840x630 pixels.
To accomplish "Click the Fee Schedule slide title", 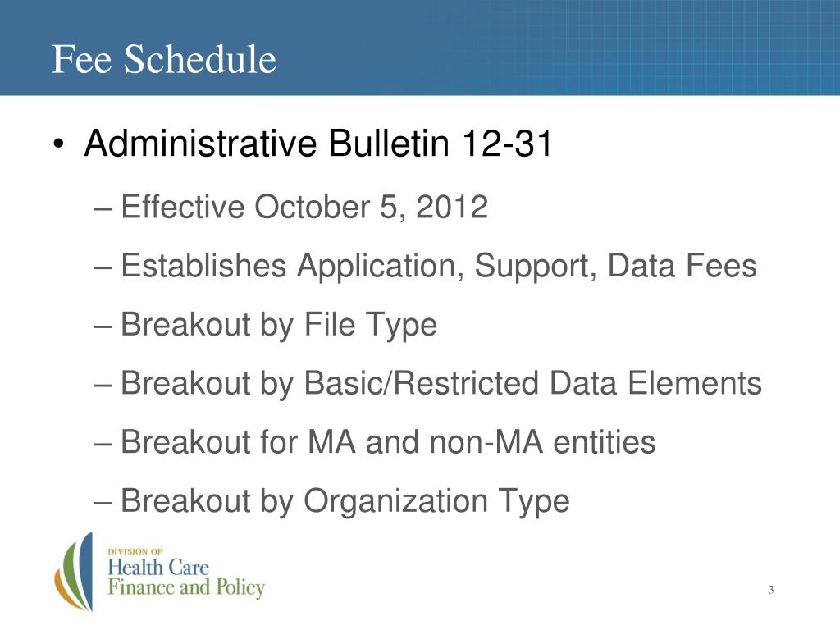I will (164, 59).
